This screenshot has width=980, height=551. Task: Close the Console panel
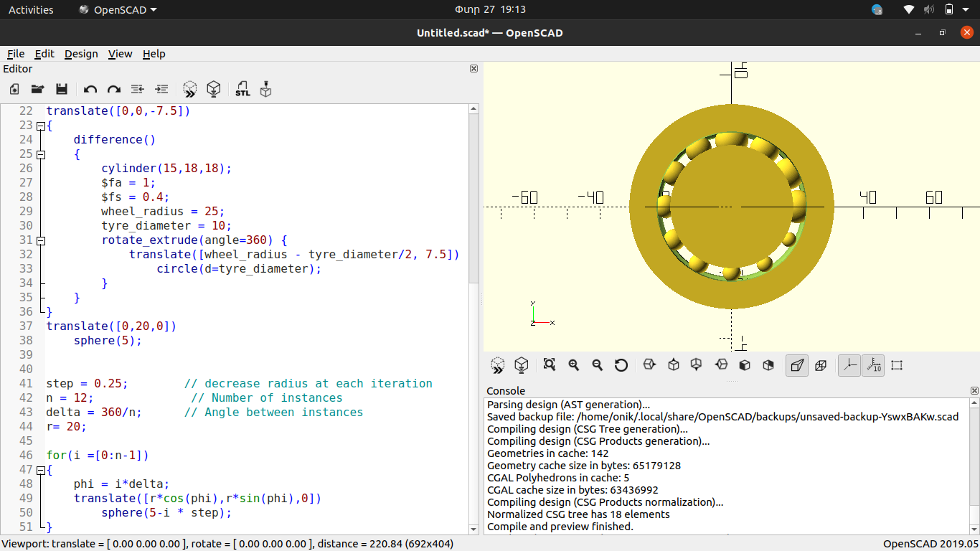[974, 391]
